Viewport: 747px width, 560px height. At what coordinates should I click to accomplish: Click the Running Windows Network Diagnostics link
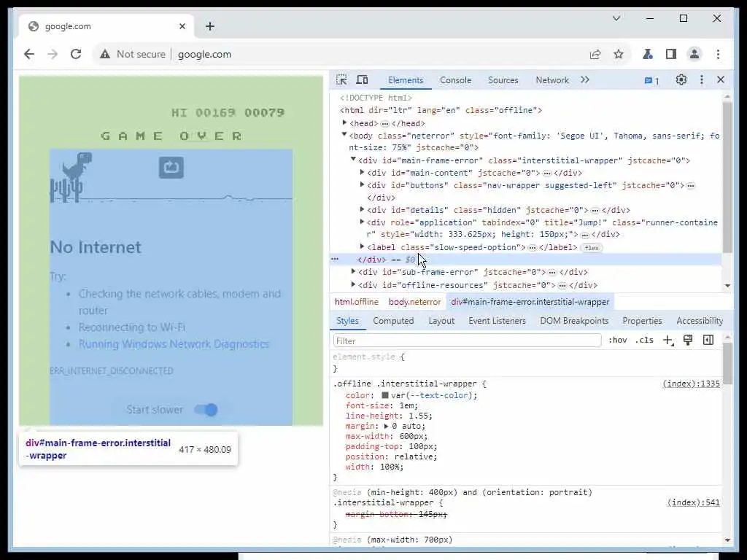pos(174,344)
